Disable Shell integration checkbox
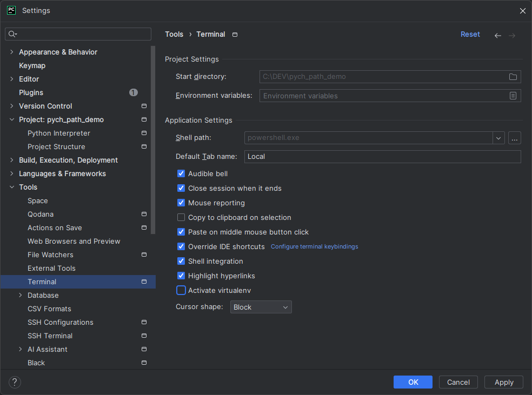The image size is (532, 395). pyautogui.click(x=181, y=261)
